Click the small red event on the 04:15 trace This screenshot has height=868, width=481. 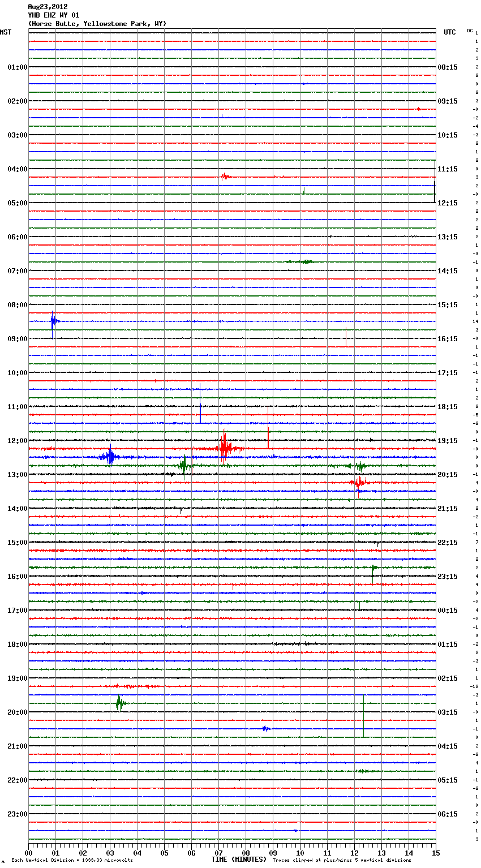coord(225,177)
